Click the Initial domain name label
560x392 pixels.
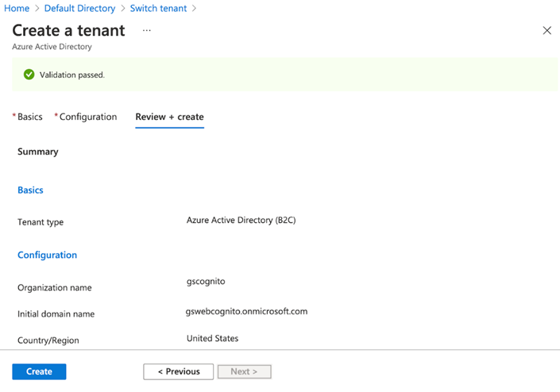click(56, 314)
